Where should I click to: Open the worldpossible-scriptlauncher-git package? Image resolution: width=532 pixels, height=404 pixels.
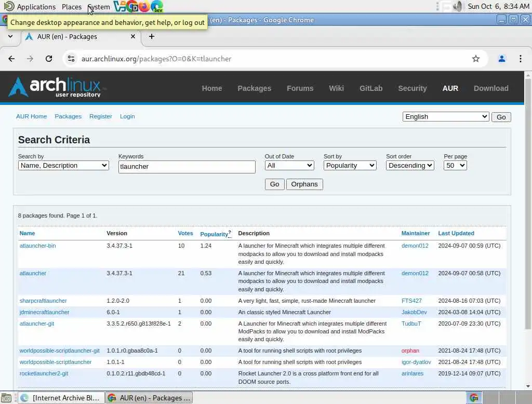click(x=59, y=351)
